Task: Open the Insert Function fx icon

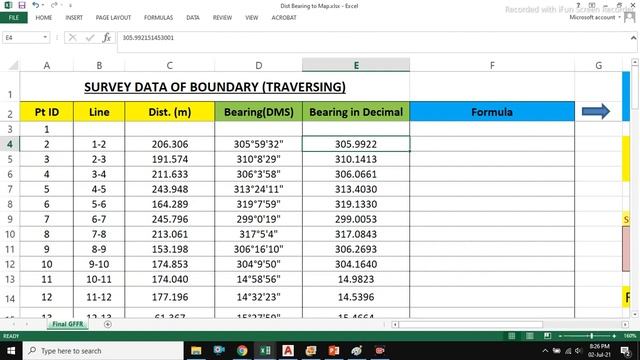Action: [107, 38]
